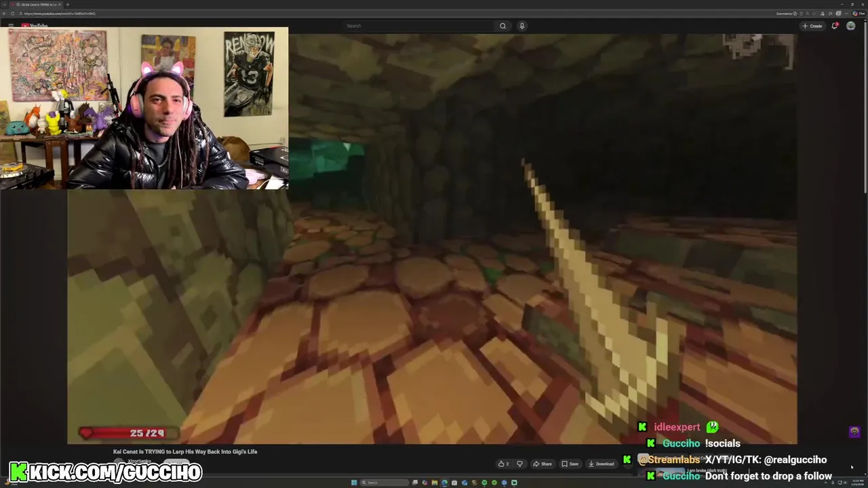Click the Minecraft video player area
The width and height of the screenshot is (868, 488).
(432, 239)
